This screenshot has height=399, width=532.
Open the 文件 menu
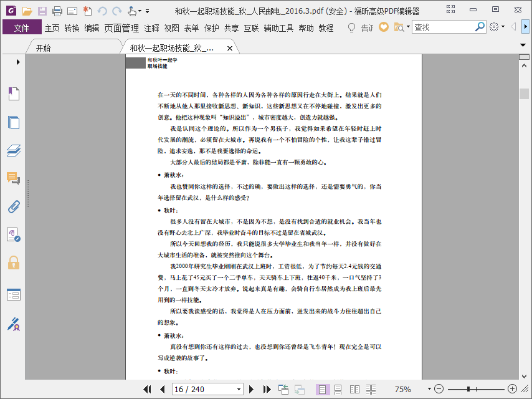coord(22,28)
